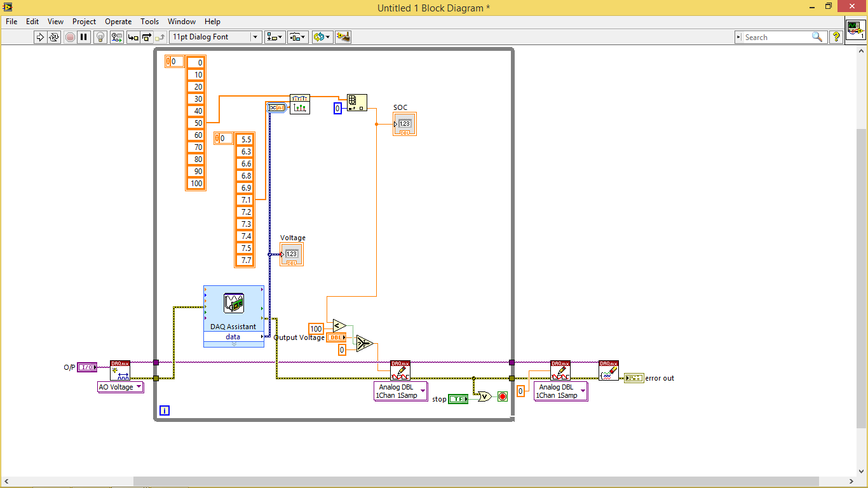The image size is (868, 488).
Task: Toggle Highlight Execution light bulb
Action: click(x=100, y=37)
